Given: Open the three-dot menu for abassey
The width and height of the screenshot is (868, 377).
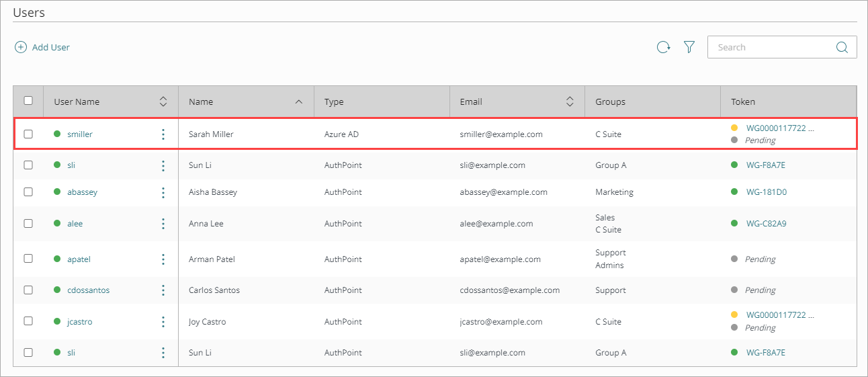Looking at the screenshot, I should 163,192.
